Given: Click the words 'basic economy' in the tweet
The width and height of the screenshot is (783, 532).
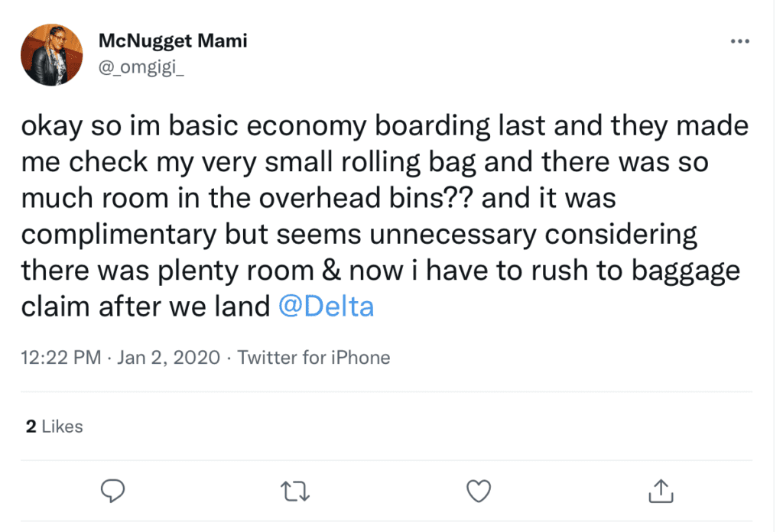Looking at the screenshot, I should [267, 126].
